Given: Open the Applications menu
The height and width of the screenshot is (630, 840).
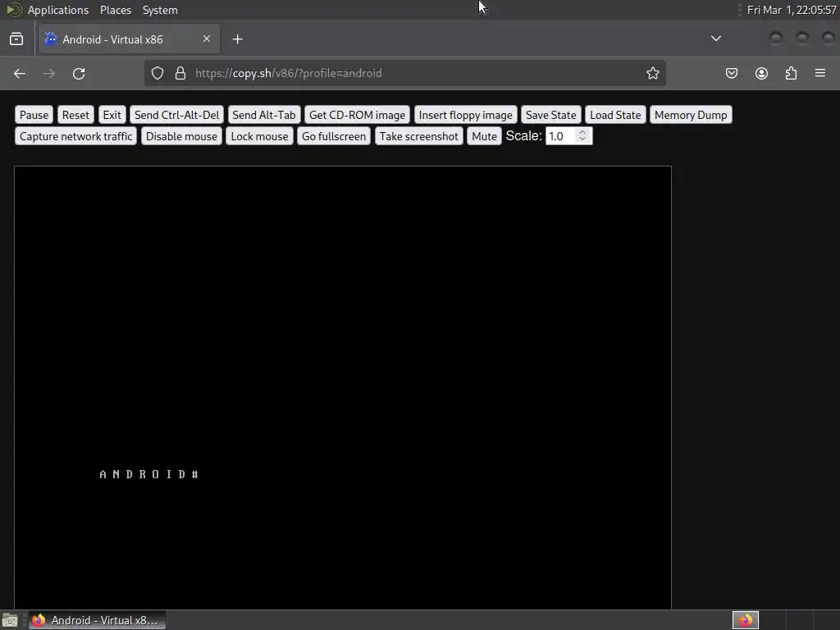Looking at the screenshot, I should click(x=58, y=10).
